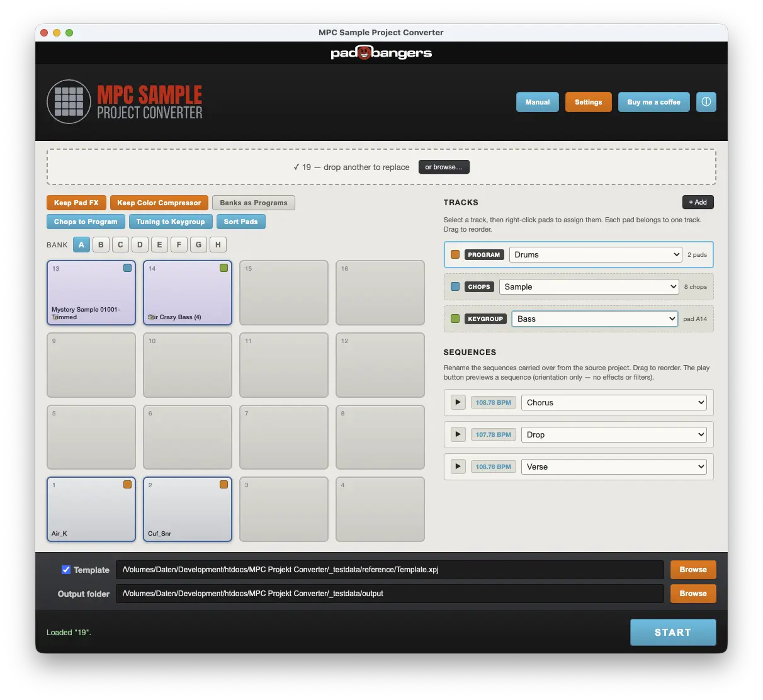The width and height of the screenshot is (763, 700).
Task: Select pad 14 Stir Crazy Bass
Action: 188,293
